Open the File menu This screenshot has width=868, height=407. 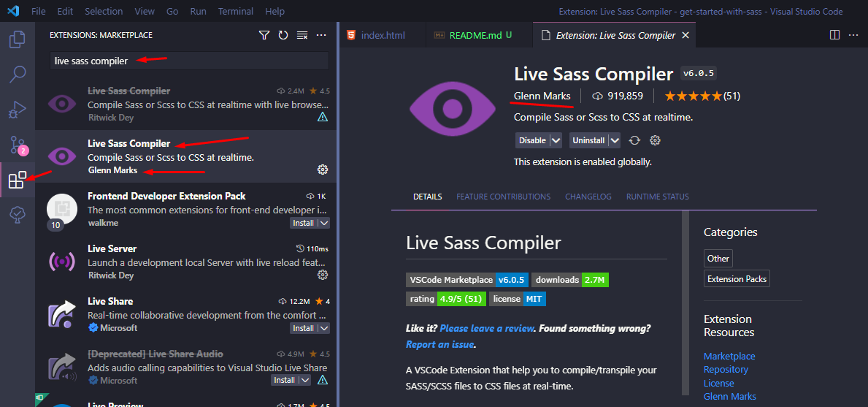pos(39,11)
